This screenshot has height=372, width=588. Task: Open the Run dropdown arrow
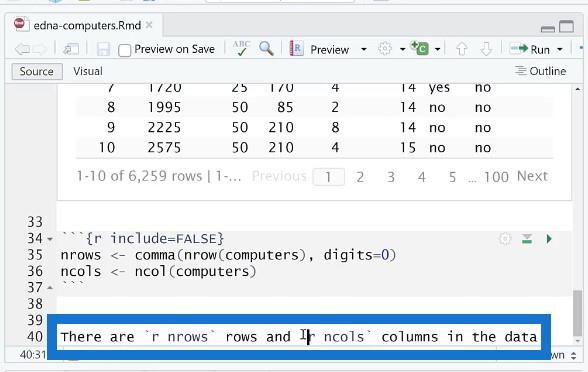560,50
